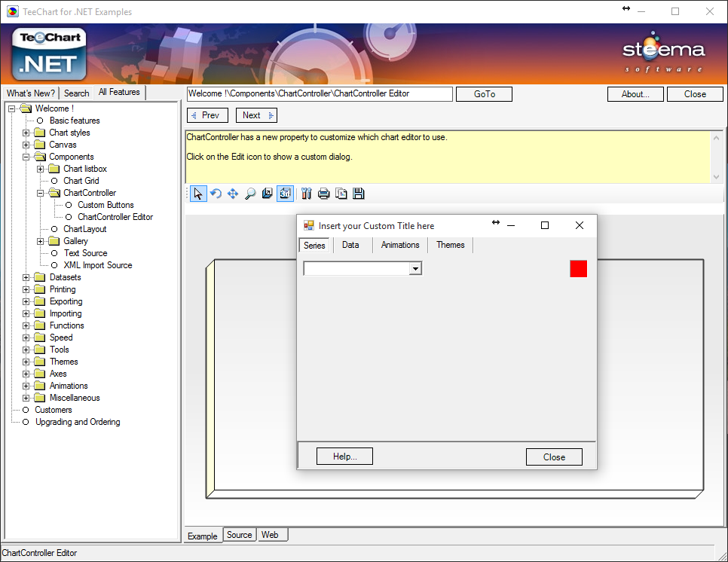The image size is (728, 562).
Task: Maximize the custom title dialog
Action: pos(545,225)
